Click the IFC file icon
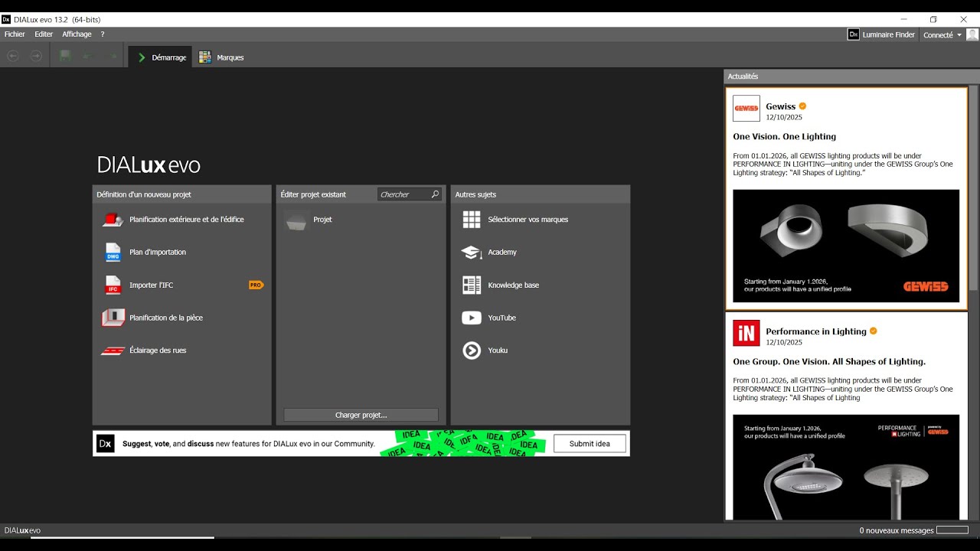This screenshot has height=551, width=980. pos(113,285)
